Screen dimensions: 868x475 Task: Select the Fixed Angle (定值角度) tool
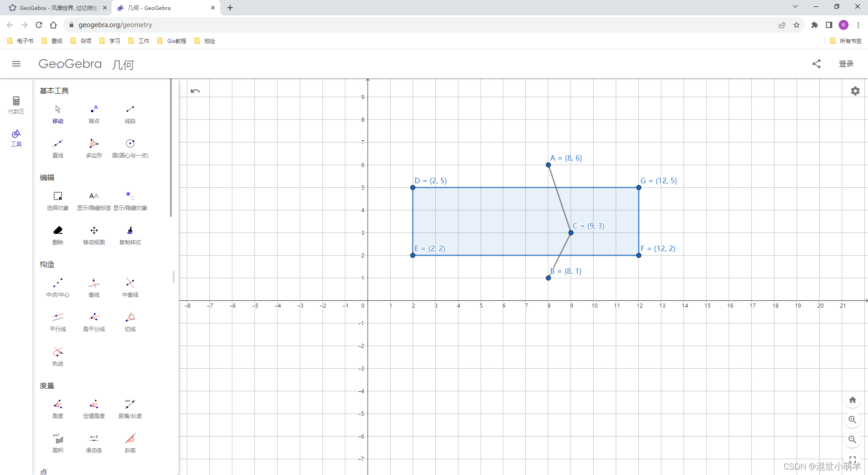click(94, 409)
